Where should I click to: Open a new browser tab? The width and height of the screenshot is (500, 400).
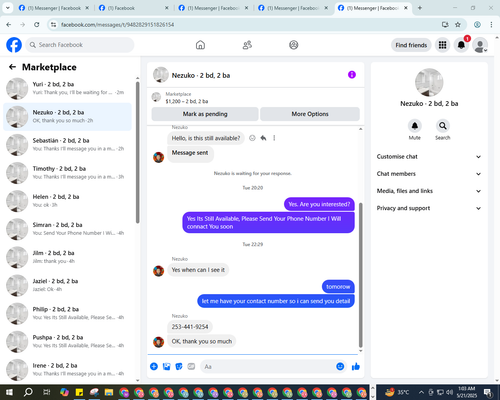pos(420,8)
